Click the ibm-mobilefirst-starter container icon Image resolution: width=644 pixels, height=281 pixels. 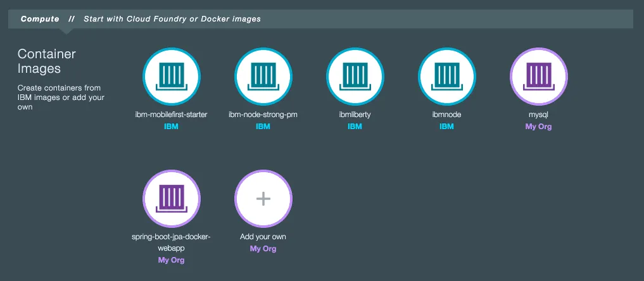[171, 76]
